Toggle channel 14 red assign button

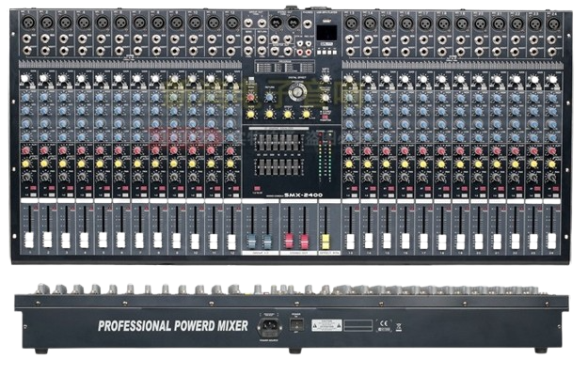(x=373, y=189)
